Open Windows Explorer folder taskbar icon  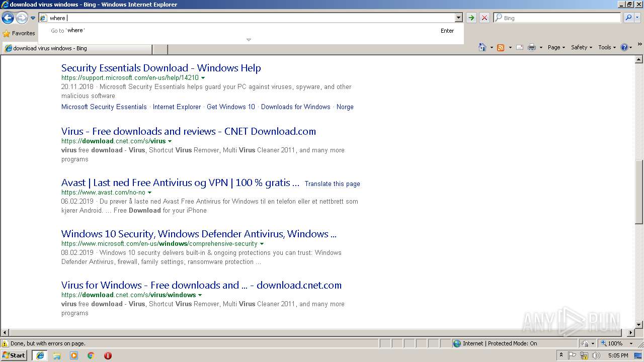[x=57, y=355]
